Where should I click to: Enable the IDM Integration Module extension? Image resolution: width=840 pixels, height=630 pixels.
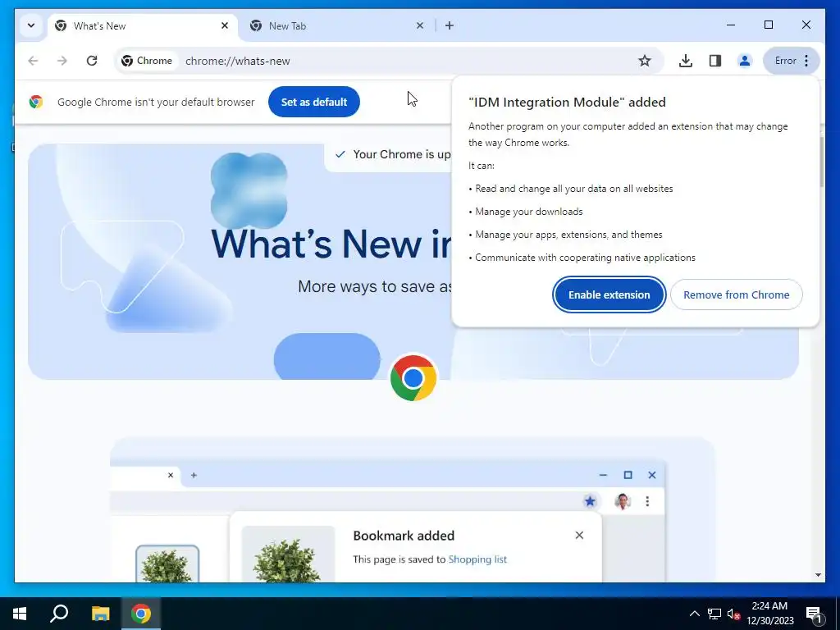[609, 294]
